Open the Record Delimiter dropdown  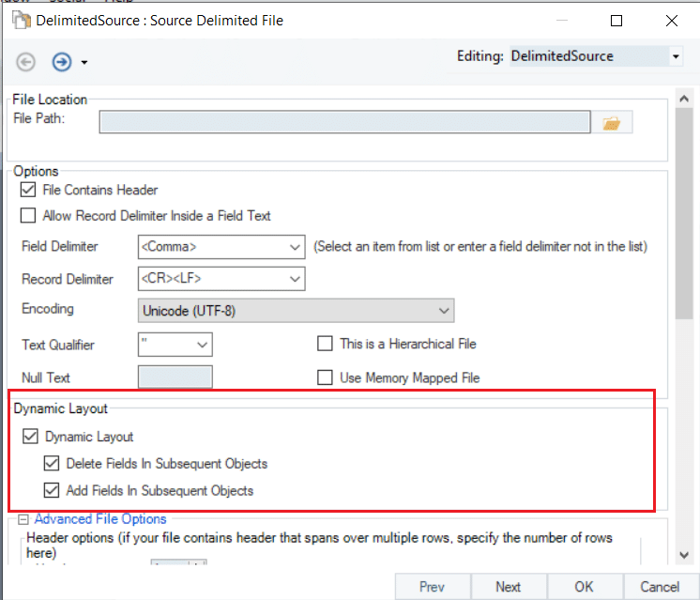pyautogui.click(x=295, y=279)
